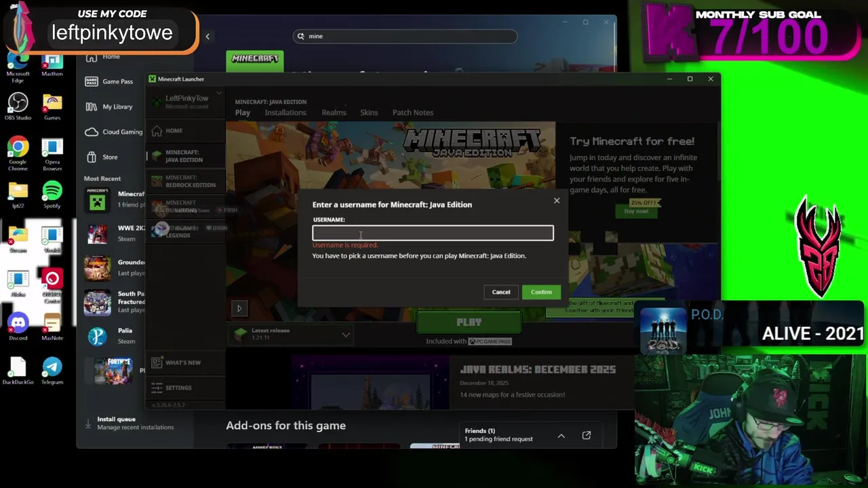Viewport: 868px width, 488px height.
Task: Open Install queue in Xbox app
Action: pos(129,423)
